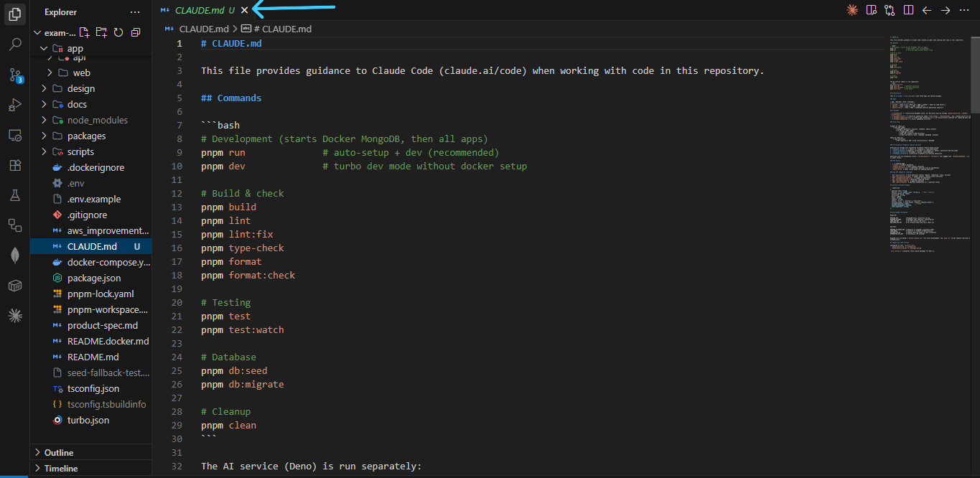Click 'pnpm clean' on line 29
Viewport: 980px width, 478px height.
tap(228, 425)
